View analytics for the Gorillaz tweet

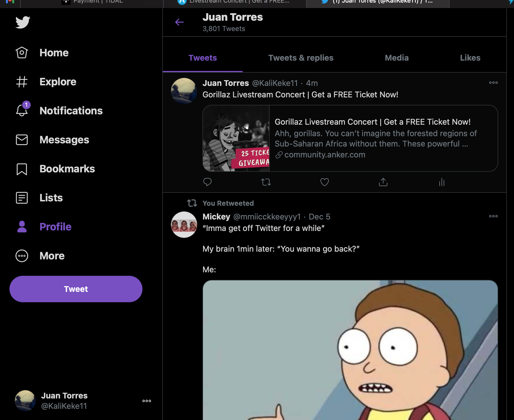[x=442, y=182]
